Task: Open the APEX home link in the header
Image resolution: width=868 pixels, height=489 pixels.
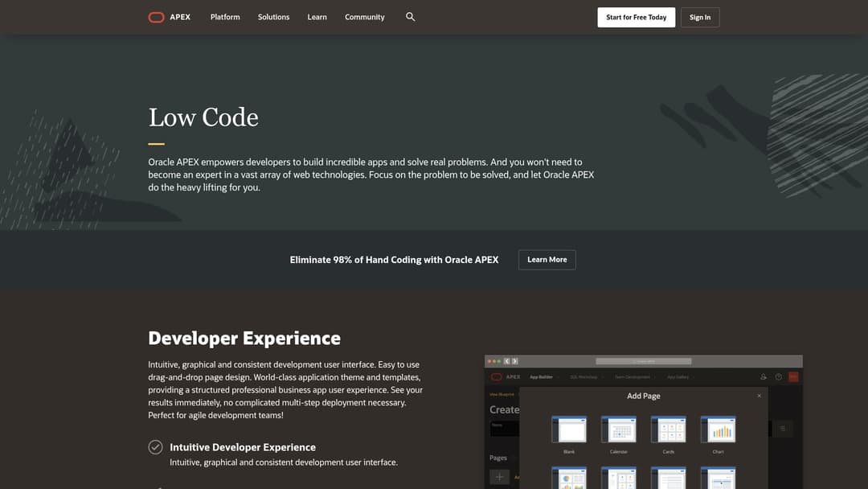Action: coord(180,17)
